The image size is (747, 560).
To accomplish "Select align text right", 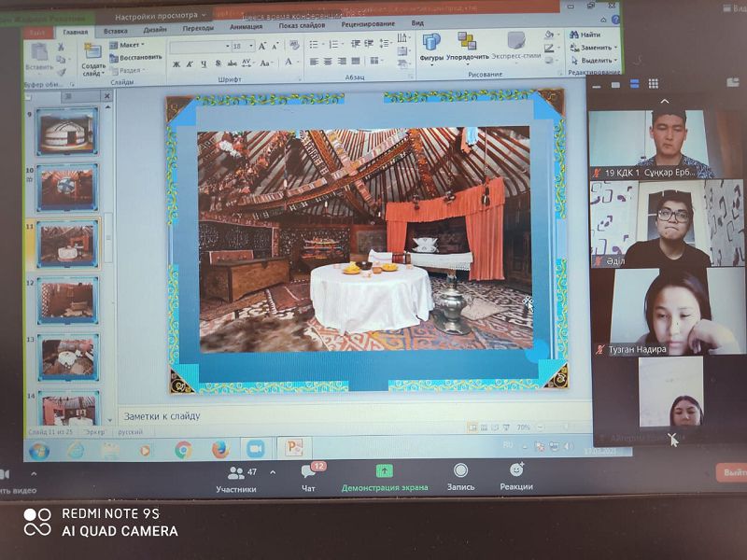I will 342,62.
